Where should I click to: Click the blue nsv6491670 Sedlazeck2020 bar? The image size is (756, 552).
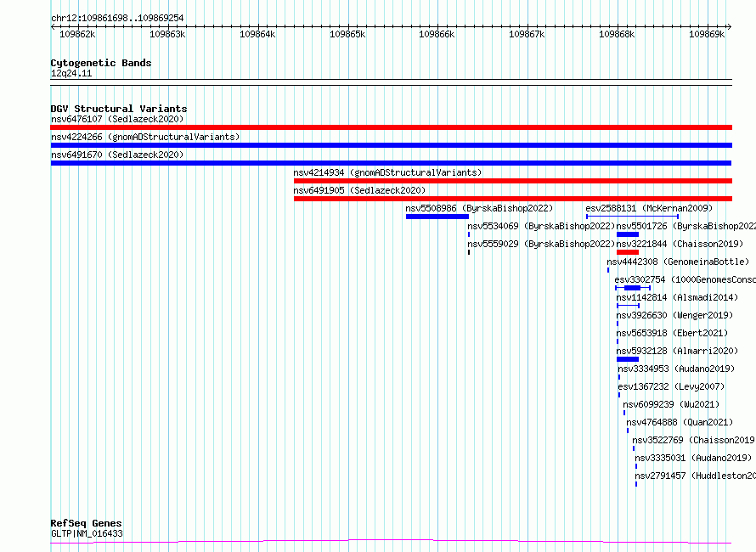click(391, 163)
